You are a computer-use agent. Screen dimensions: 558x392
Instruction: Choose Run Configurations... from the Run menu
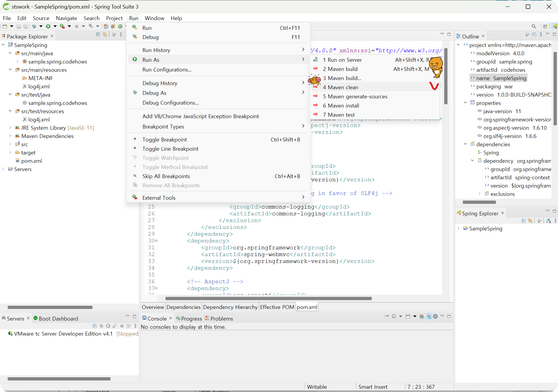coord(218,69)
